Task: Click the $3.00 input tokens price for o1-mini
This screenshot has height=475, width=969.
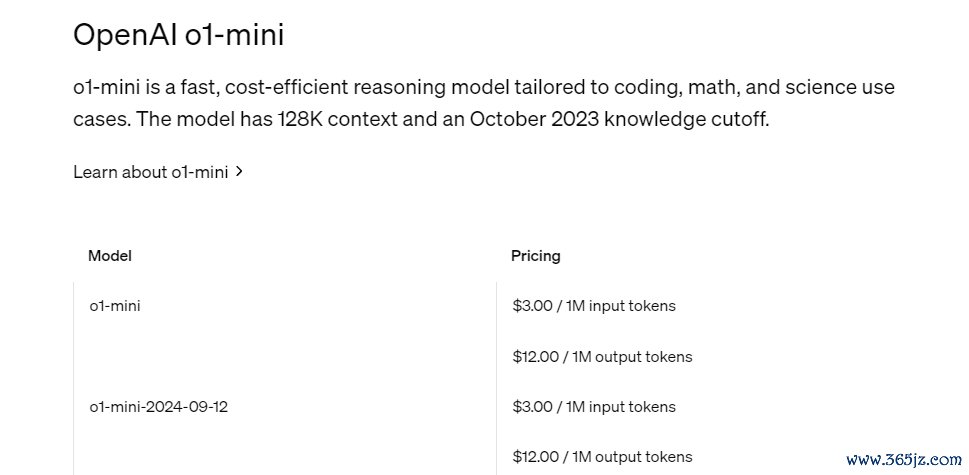Action: click(594, 306)
